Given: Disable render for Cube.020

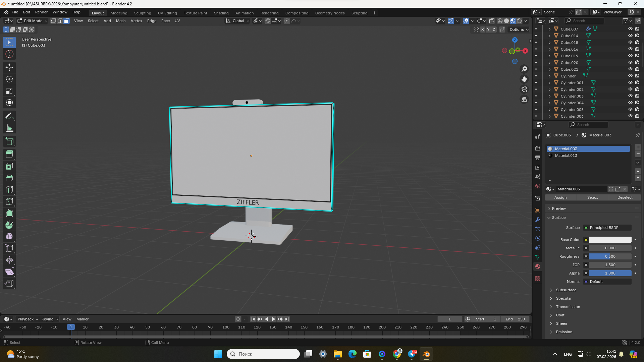Looking at the screenshot, I should pyautogui.click(x=637, y=63).
